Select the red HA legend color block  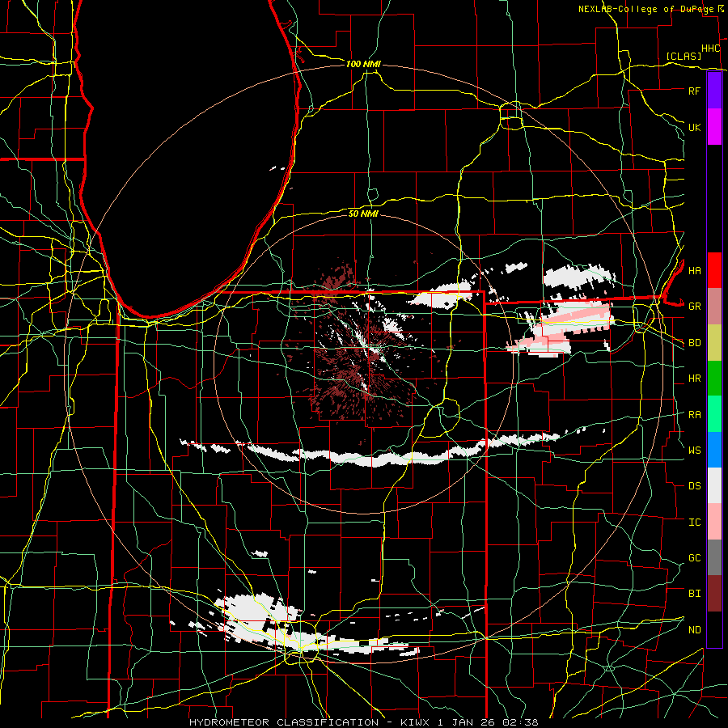pos(714,270)
